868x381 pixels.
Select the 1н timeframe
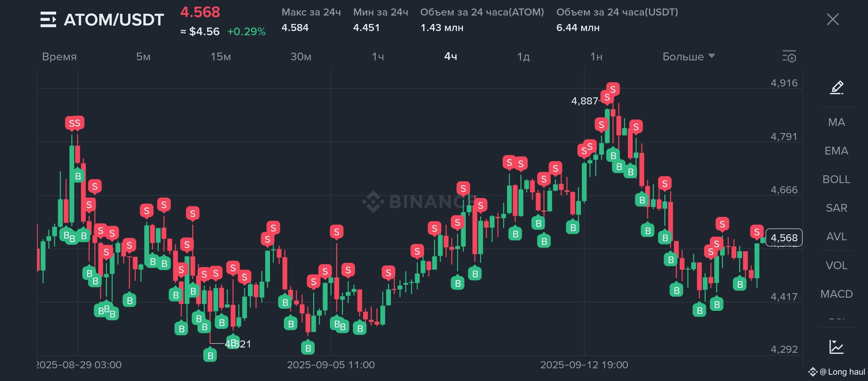point(596,56)
